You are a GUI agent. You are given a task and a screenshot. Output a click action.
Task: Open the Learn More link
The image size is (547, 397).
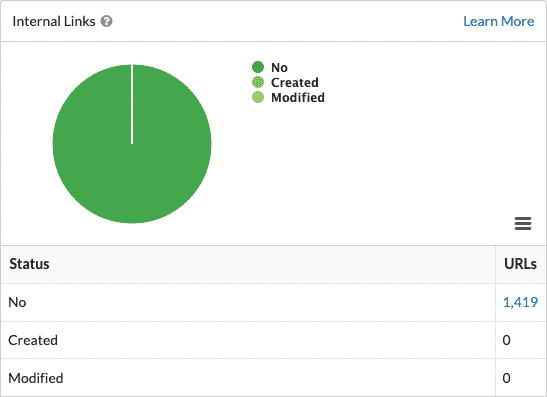click(499, 21)
